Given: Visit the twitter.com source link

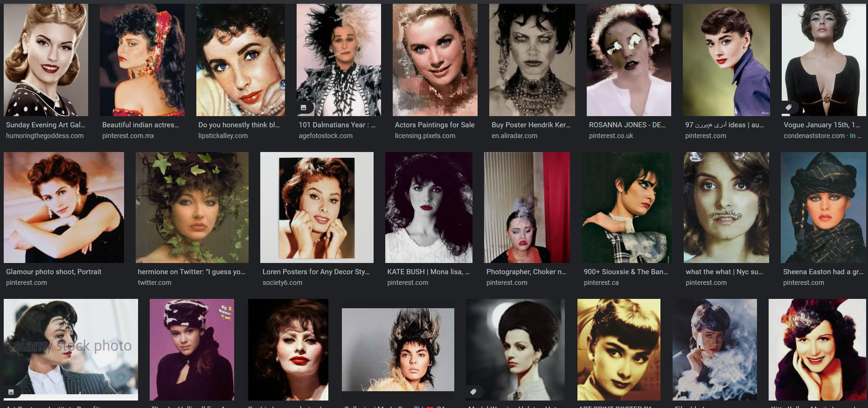Looking at the screenshot, I should point(154,283).
